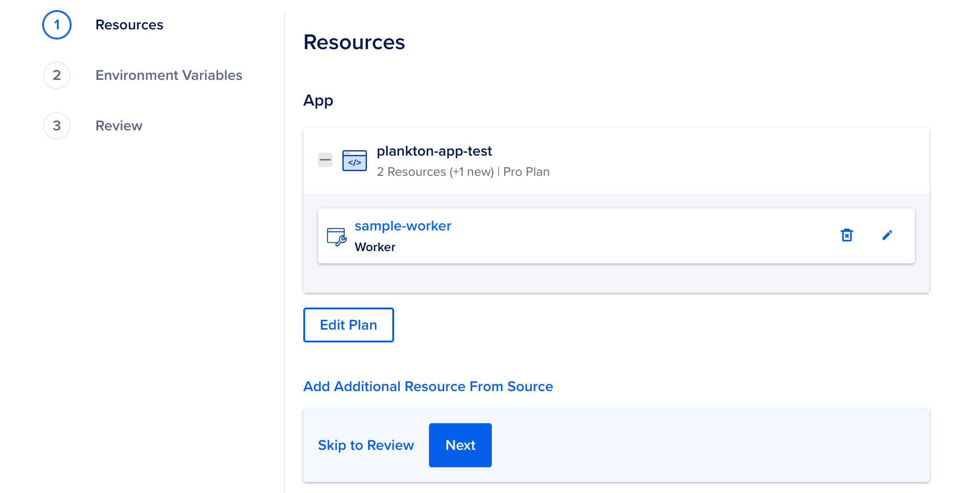The height and width of the screenshot is (493, 980).
Task: Click the 'App' section heading
Action: [x=318, y=101]
